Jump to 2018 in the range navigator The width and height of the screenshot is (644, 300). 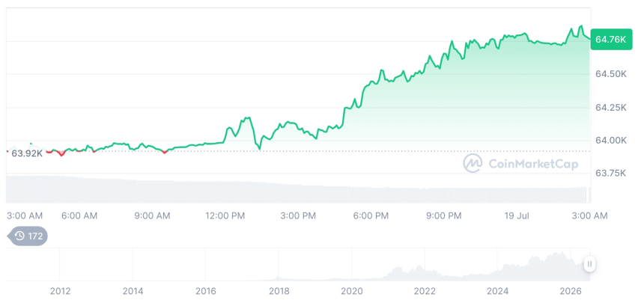[279, 291]
